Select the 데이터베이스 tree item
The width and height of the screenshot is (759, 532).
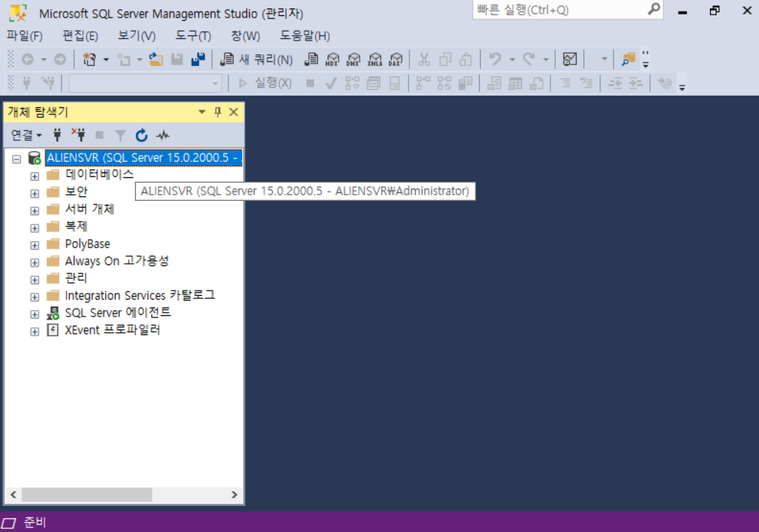point(99,174)
